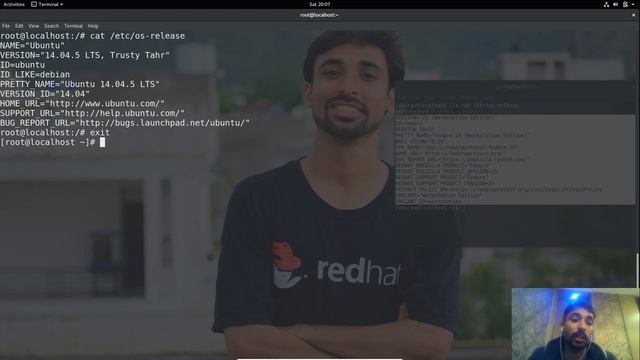Open the View menu

(x=33, y=26)
